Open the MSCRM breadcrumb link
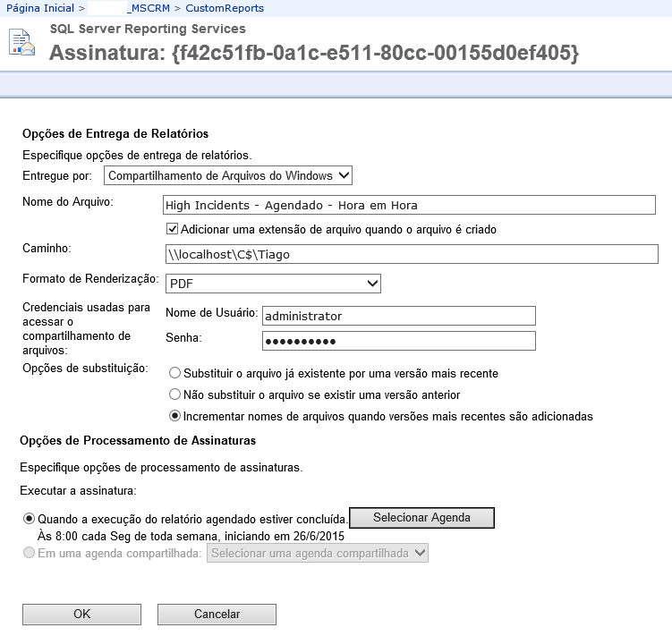Image resolution: width=672 pixels, height=636 pixels. (152, 8)
